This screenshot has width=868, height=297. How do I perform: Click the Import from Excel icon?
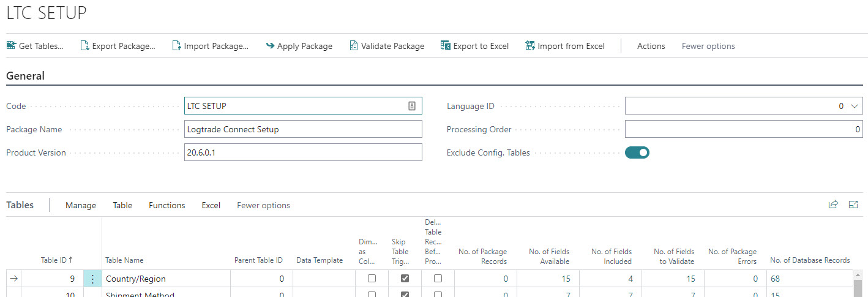pos(530,46)
